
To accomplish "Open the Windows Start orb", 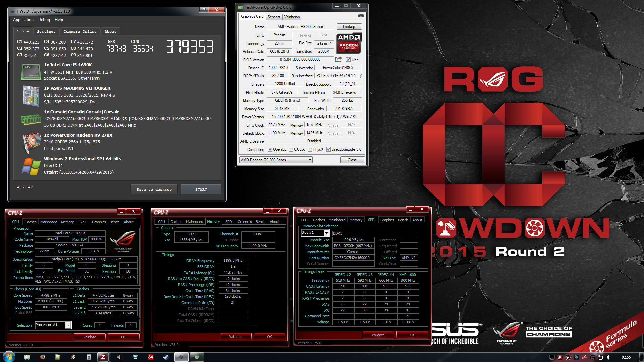I will 9,357.
